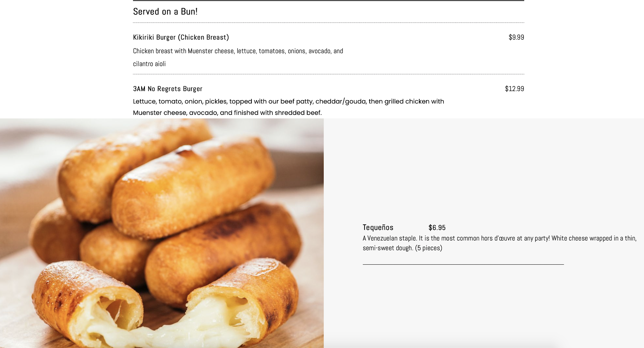Screen dimensions: 644x348
Task: Click the $12.99 burger price
Action: pos(514,89)
